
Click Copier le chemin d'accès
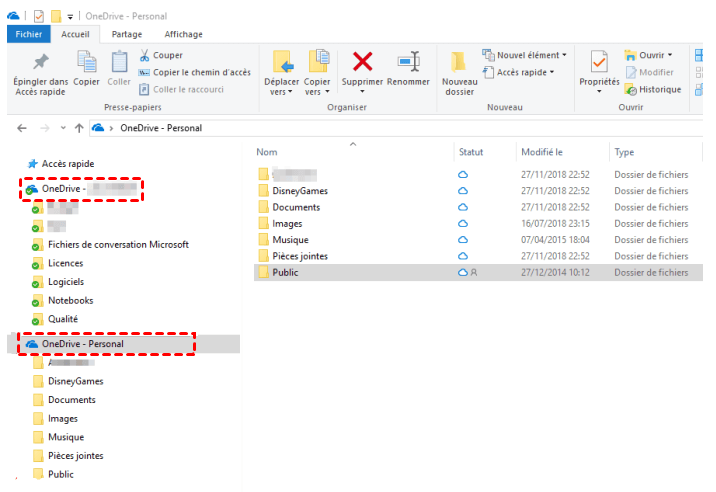(195, 72)
